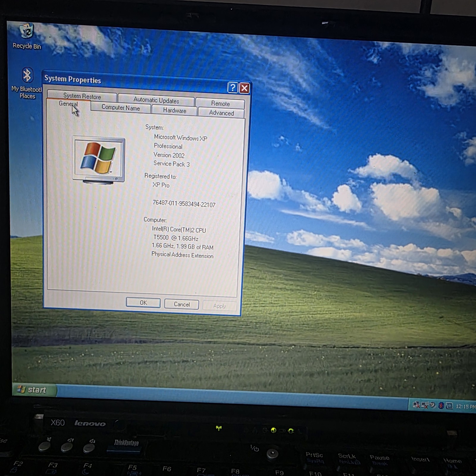
Task: Click the 'Registered to:' label
Action: pyautogui.click(x=160, y=176)
